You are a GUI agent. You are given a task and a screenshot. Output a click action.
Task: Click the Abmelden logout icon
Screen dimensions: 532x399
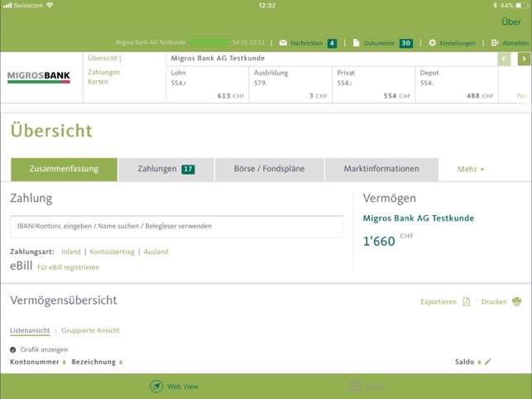pos(495,43)
